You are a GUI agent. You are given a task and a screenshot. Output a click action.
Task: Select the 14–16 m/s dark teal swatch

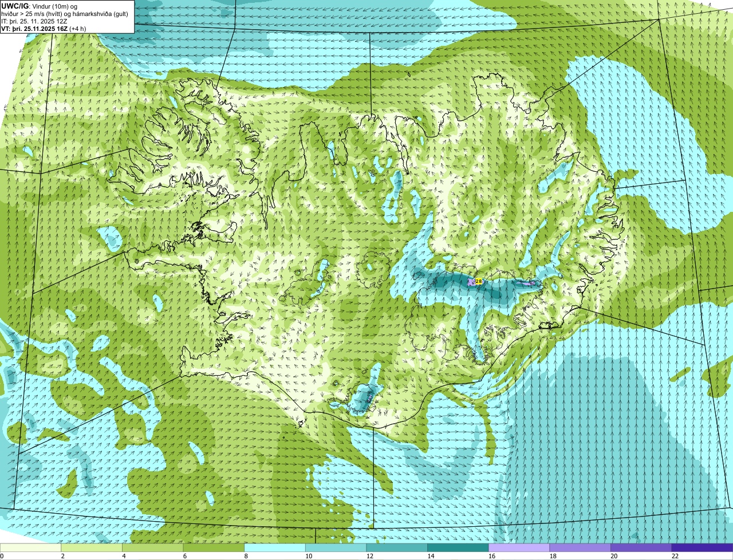[458, 547]
